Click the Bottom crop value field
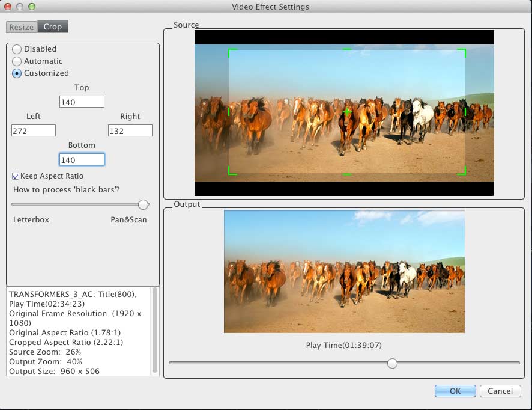 point(82,160)
